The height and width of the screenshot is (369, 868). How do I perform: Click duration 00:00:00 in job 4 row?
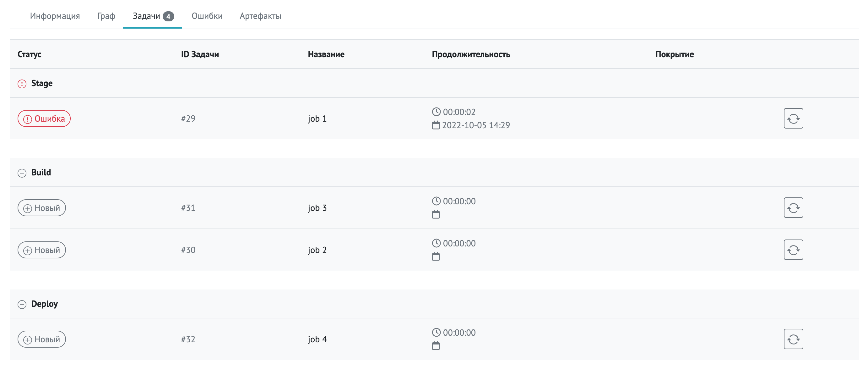click(x=459, y=333)
